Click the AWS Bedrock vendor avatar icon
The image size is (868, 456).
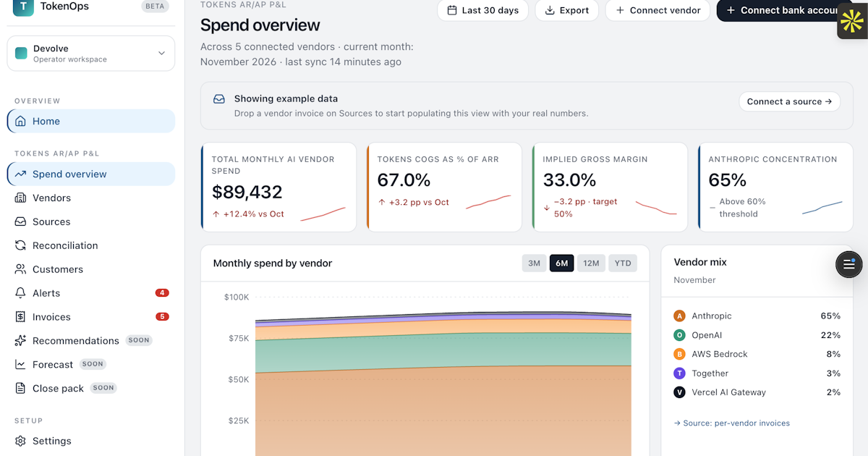679,354
